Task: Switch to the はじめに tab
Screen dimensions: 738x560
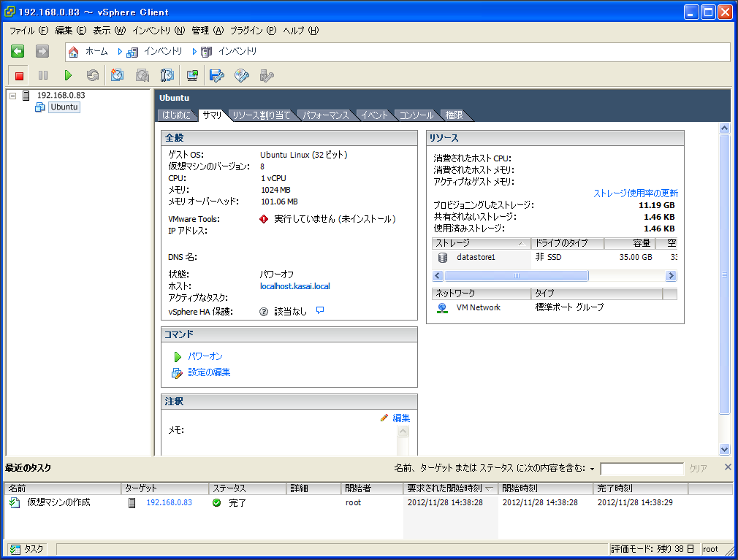Action: point(177,115)
